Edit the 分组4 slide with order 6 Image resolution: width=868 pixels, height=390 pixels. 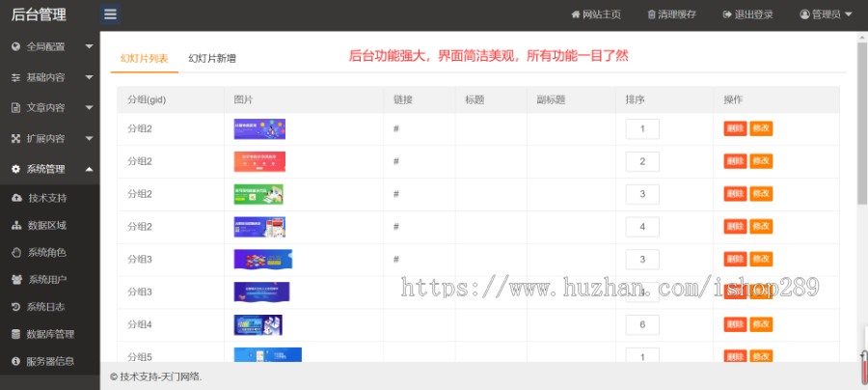(x=761, y=324)
